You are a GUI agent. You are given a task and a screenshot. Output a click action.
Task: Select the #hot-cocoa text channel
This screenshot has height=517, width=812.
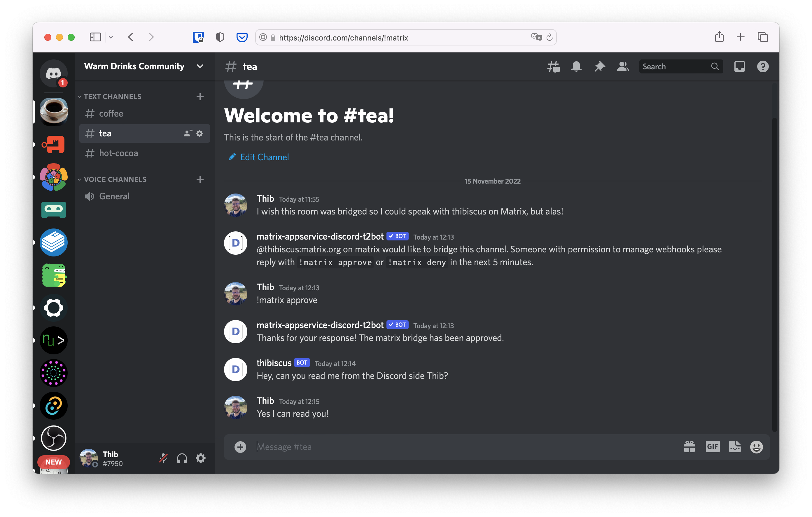tap(118, 153)
